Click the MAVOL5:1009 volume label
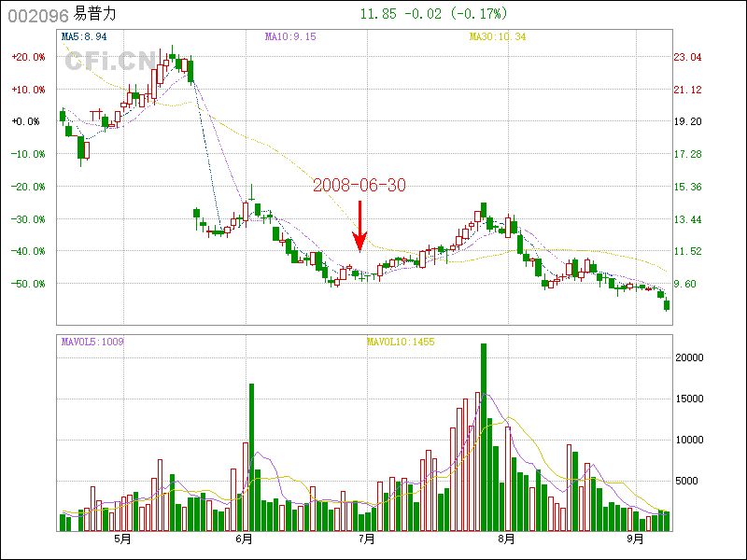The image size is (747, 560). coord(92,342)
